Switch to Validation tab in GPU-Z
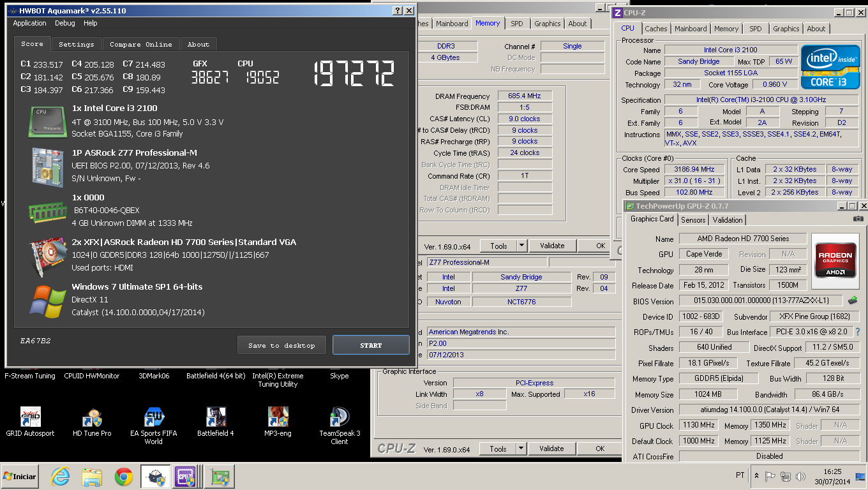Viewport: 868px width, 490px height. (x=728, y=220)
